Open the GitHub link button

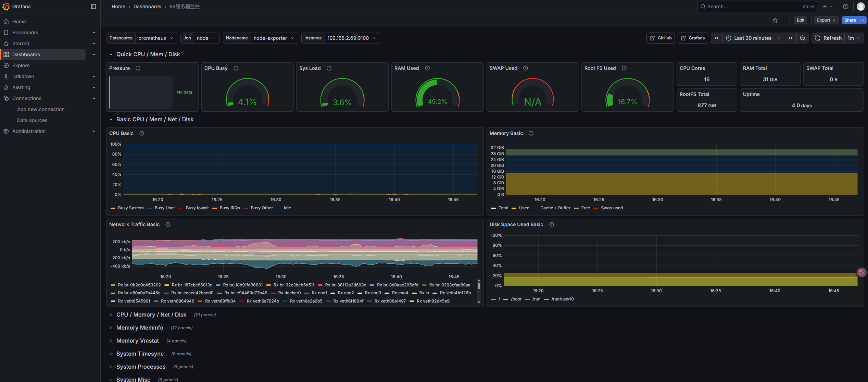[661, 38]
